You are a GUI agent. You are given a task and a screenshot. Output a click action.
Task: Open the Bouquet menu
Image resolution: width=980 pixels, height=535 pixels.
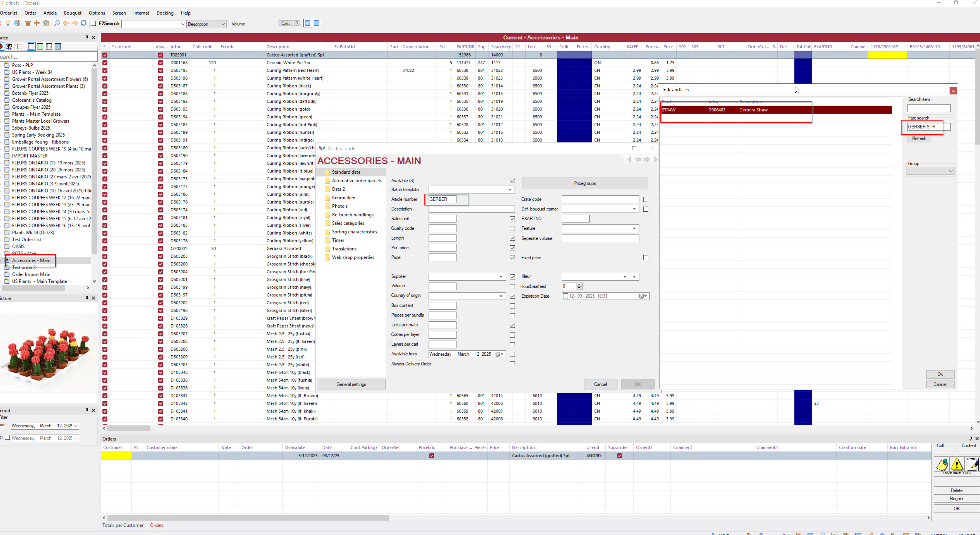(x=72, y=13)
